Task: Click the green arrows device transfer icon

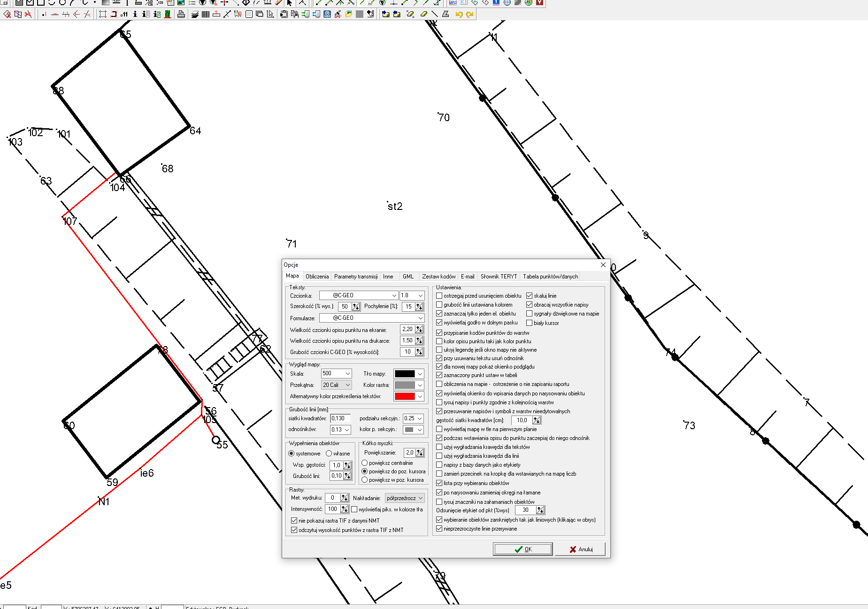Action: point(306,14)
